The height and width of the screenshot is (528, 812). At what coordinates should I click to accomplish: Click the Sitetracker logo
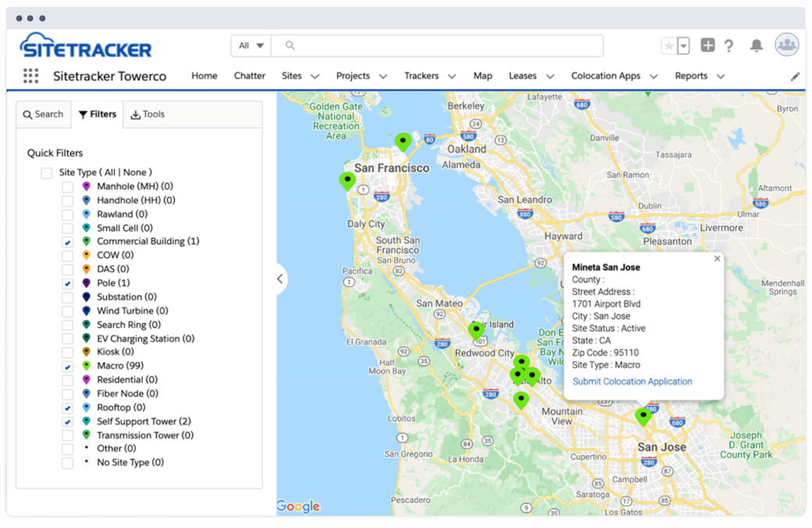(x=86, y=45)
